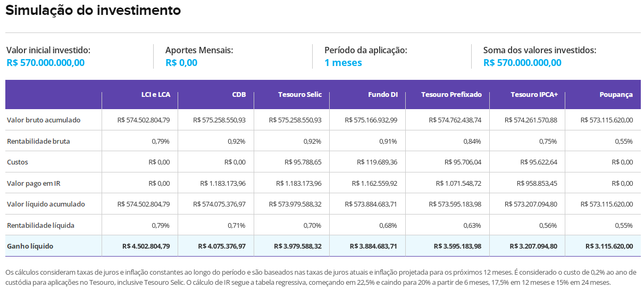
Task: Click the Custos row label
Action: [18, 162]
